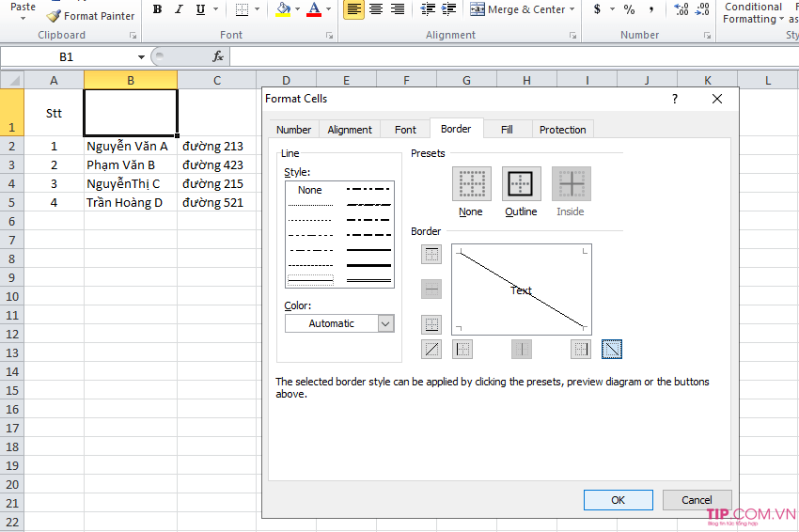This screenshot has width=799, height=532.
Task: Click Insert Function fx icon
Action: pos(218,56)
